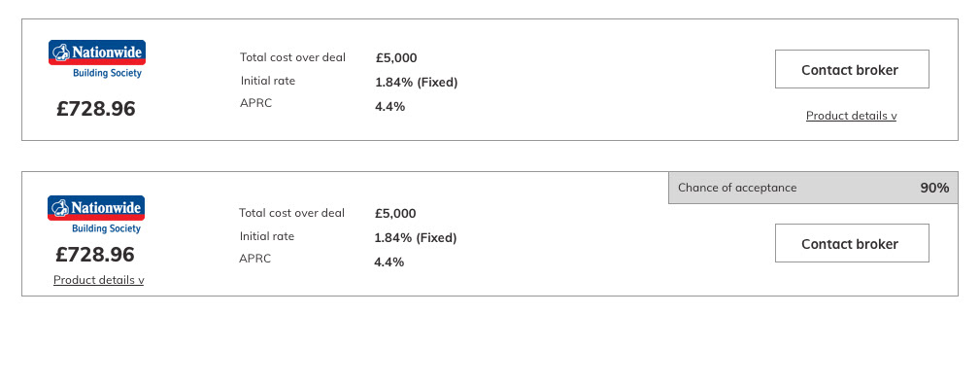Select the £728.96 monthly price in the bottom card
The height and width of the screenshot is (384, 980).
pyautogui.click(x=95, y=255)
